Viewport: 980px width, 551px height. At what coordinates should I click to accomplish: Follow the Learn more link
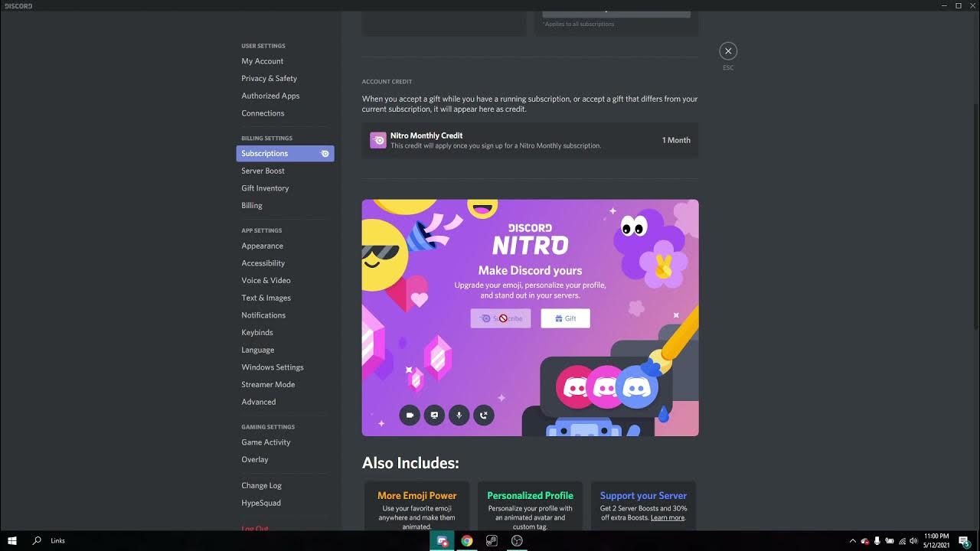pos(668,517)
